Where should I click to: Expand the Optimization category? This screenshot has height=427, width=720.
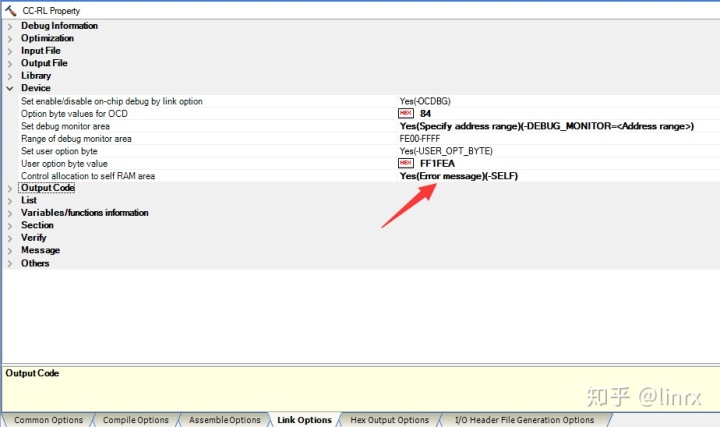(x=10, y=39)
